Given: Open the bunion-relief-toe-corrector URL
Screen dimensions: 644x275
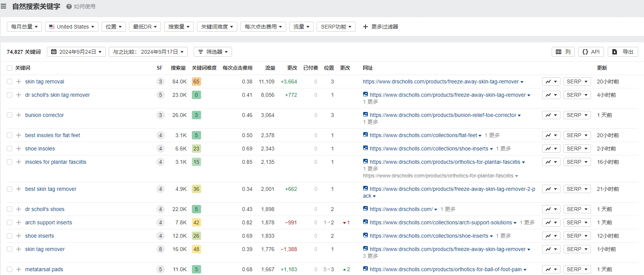Looking at the screenshot, I should pos(443,115).
